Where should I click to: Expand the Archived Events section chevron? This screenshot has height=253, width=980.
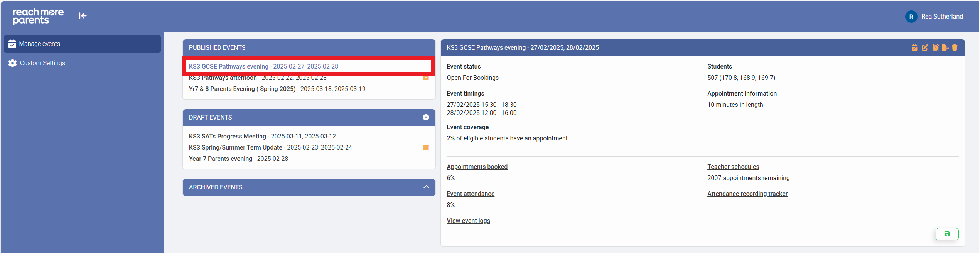pos(426,187)
